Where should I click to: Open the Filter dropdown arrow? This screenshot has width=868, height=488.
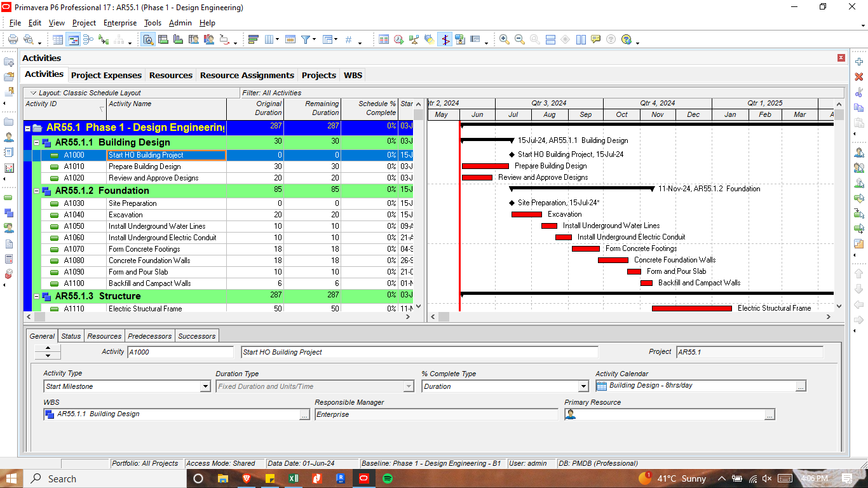pos(314,40)
